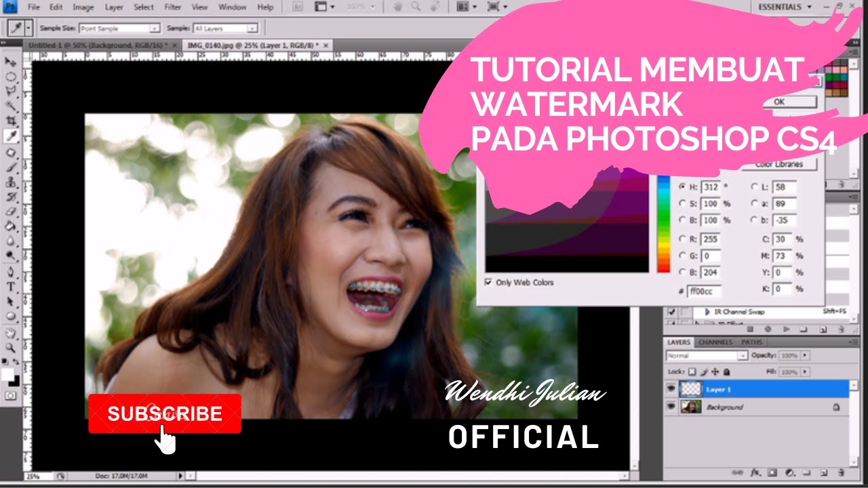
Task: Select the Polygonal Lasso tool
Action: pos(11,91)
